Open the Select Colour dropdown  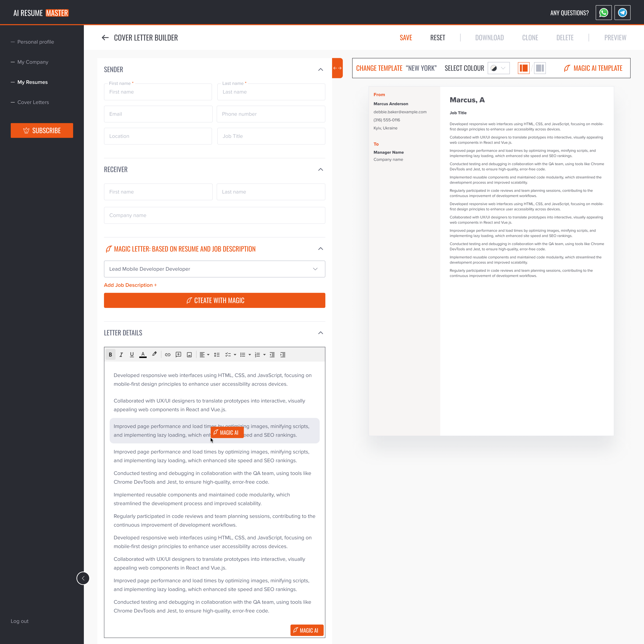[x=499, y=68]
